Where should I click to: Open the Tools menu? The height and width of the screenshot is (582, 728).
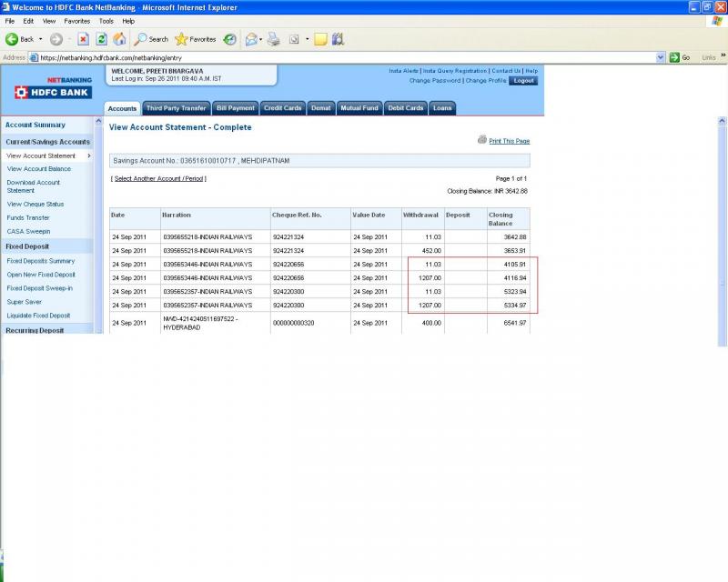(106, 20)
